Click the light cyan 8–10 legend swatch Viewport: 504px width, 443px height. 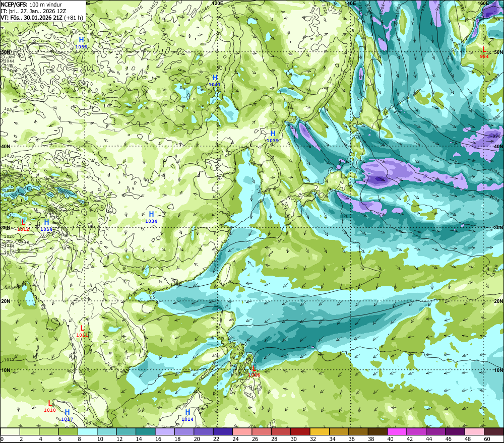tap(87, 431)
